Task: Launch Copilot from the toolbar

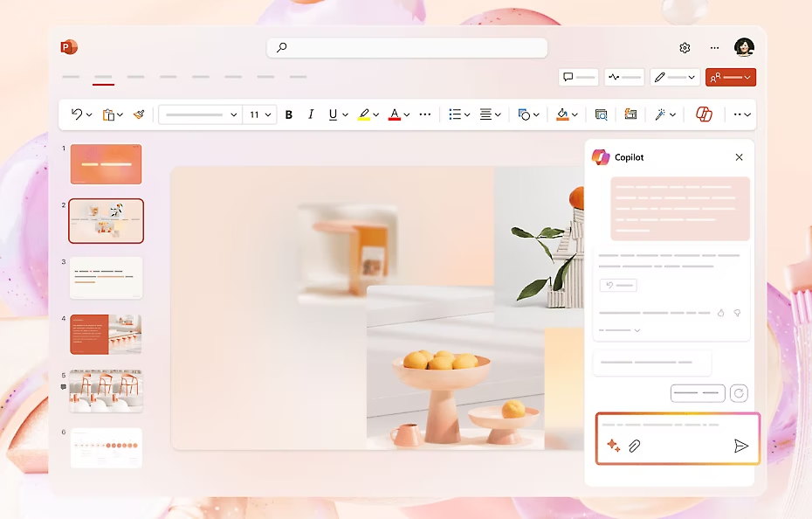Action: [704, 114]
